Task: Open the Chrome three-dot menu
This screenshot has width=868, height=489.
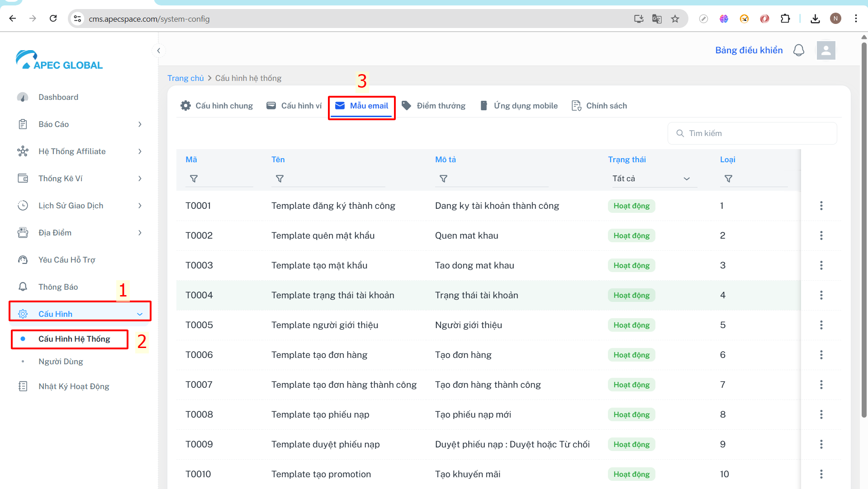Action: (856, 19)
